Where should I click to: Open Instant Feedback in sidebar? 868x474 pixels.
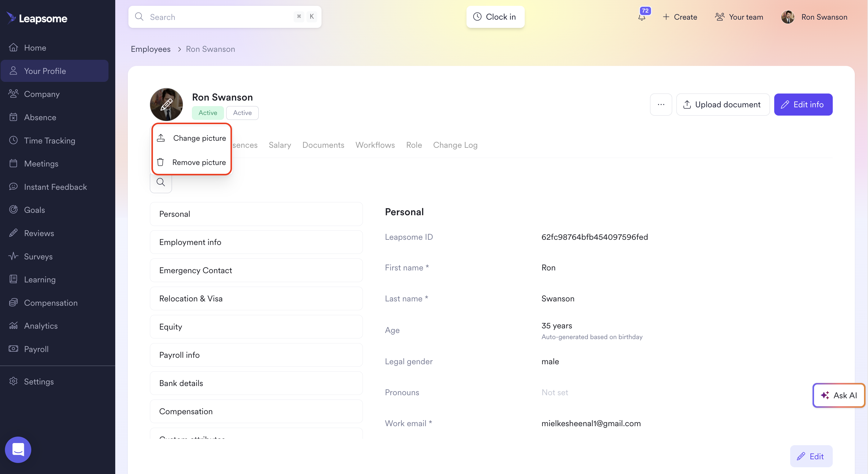pos(55,187)
